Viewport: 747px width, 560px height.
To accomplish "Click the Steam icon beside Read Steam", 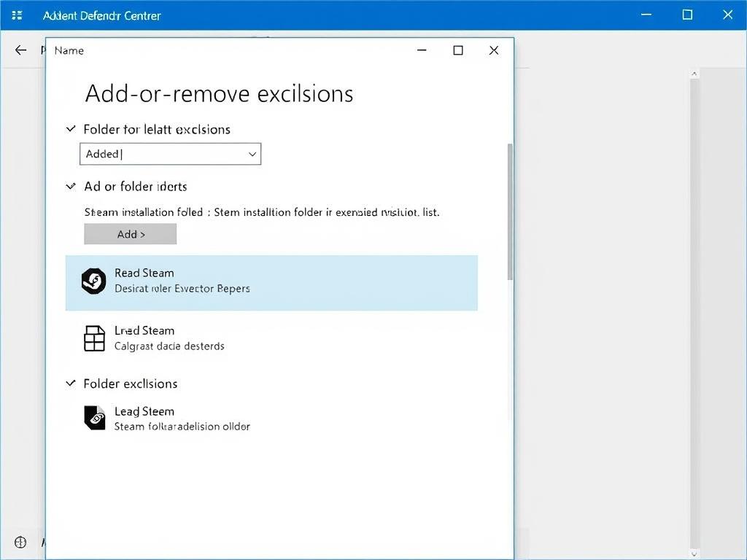I will coord(93,281).
